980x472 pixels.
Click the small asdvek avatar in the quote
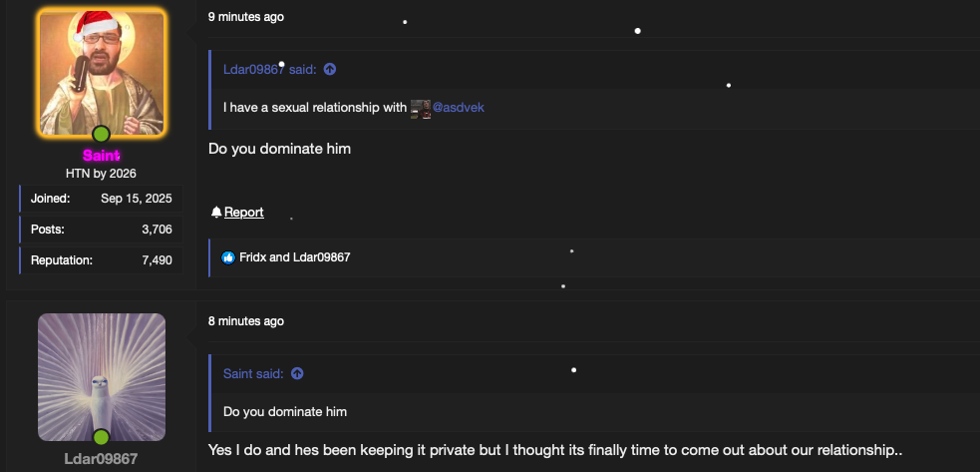421,108
